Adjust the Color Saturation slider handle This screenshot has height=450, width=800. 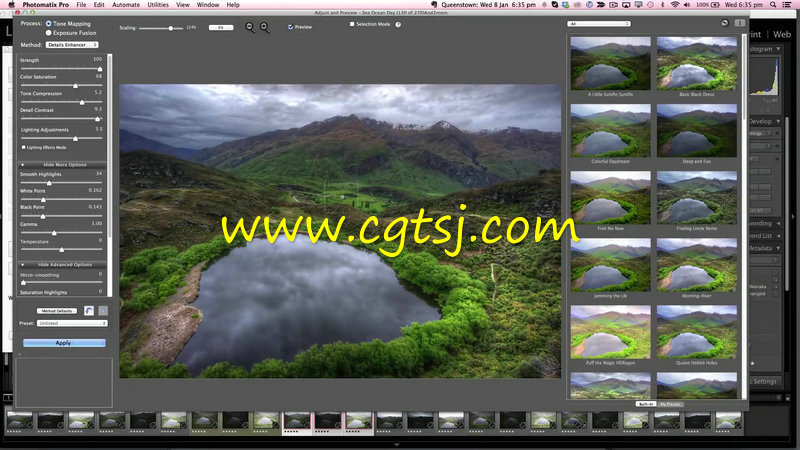76,85
